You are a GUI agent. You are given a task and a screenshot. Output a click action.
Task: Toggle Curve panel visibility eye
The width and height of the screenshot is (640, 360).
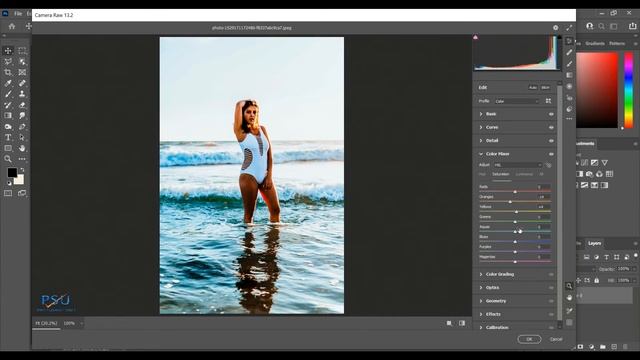[x=551, y=127]
